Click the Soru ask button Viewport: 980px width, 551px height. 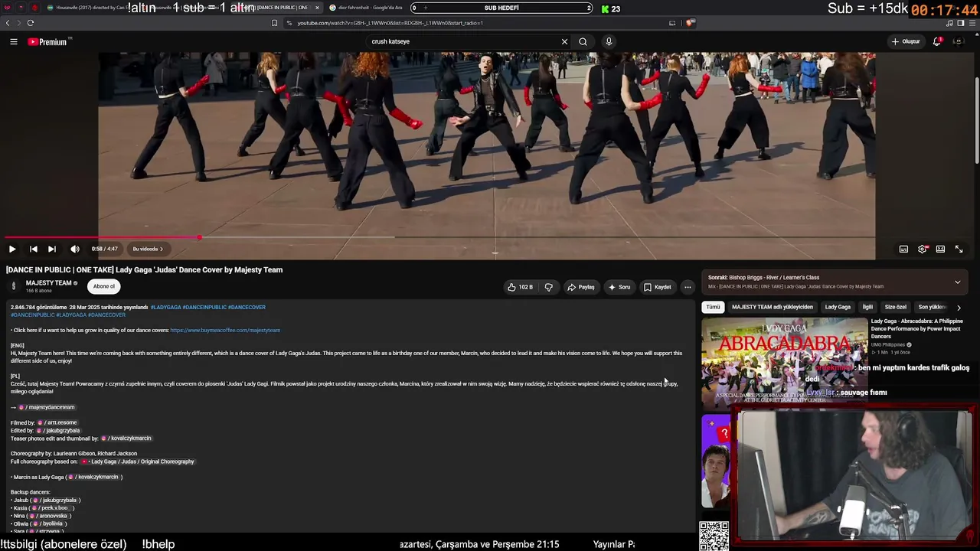pos(619,287)
